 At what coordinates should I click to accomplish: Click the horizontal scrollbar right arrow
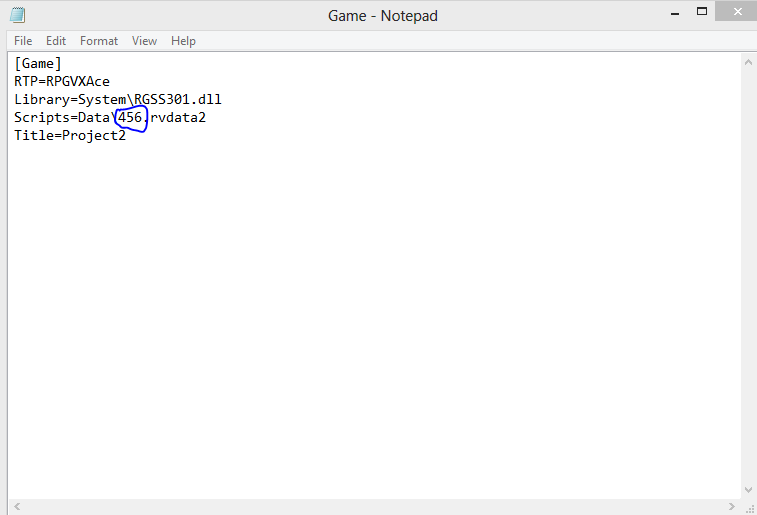click(x=732, y=506)
